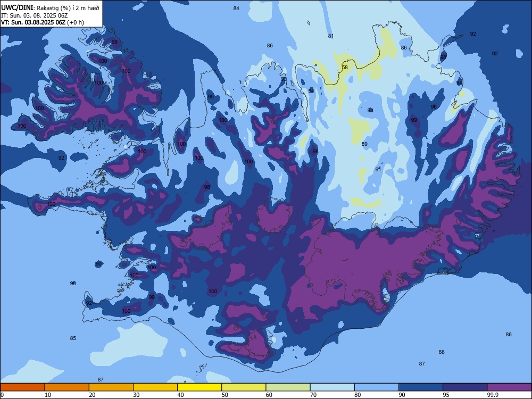Screen dimensions: 532x399
Task: Click the legend scale label '10'
Action: (x=48, y=395)
